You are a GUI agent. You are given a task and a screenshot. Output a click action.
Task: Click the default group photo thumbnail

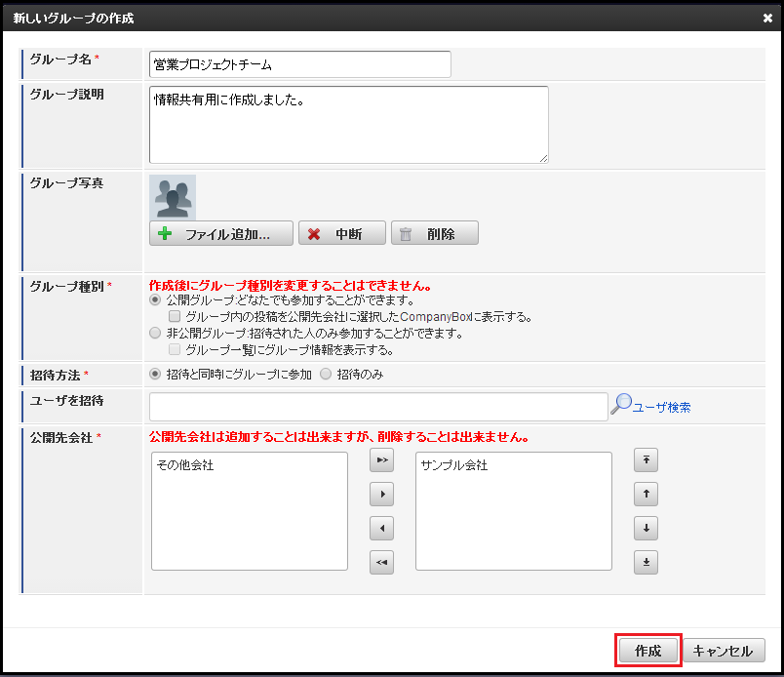coord(173,198)
